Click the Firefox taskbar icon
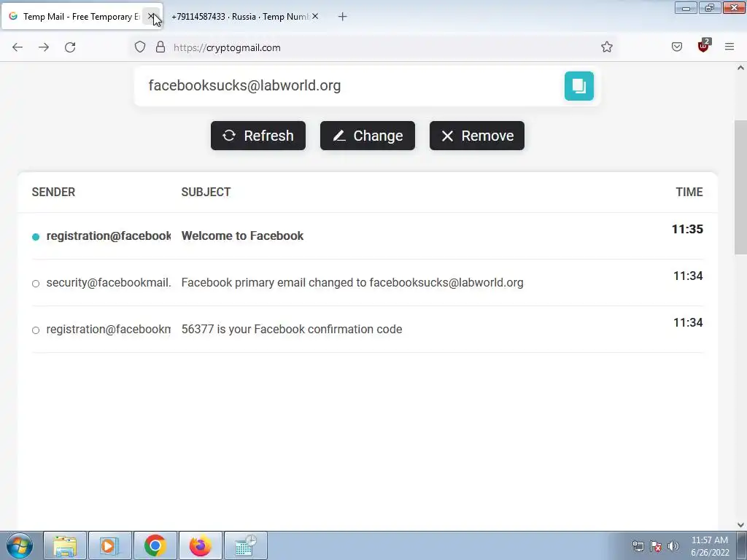This screenshot has height=560, width=747. pos(200,545)
